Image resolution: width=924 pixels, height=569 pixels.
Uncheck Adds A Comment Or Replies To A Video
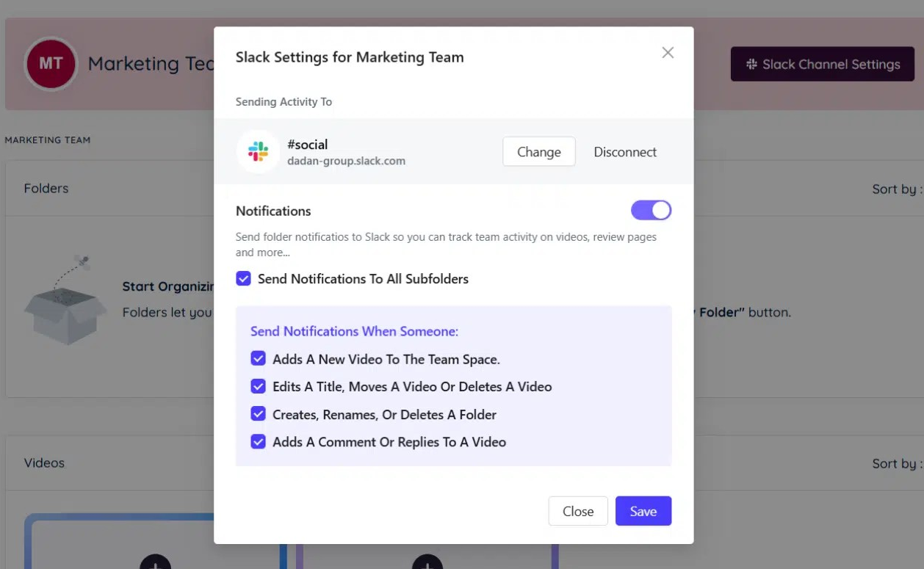[258, 441]
